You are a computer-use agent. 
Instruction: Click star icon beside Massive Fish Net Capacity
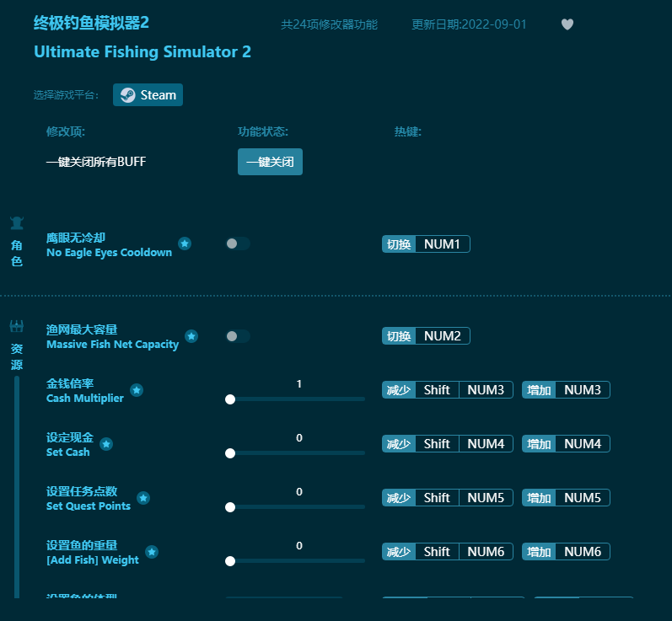pyautogui.click(x=191, y=336)
